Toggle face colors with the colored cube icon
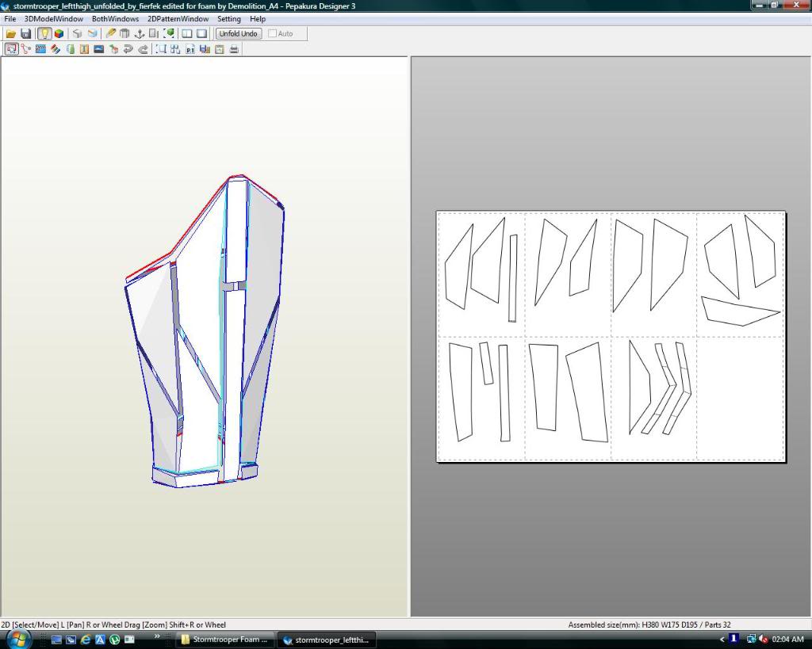 tap(59, 33)
